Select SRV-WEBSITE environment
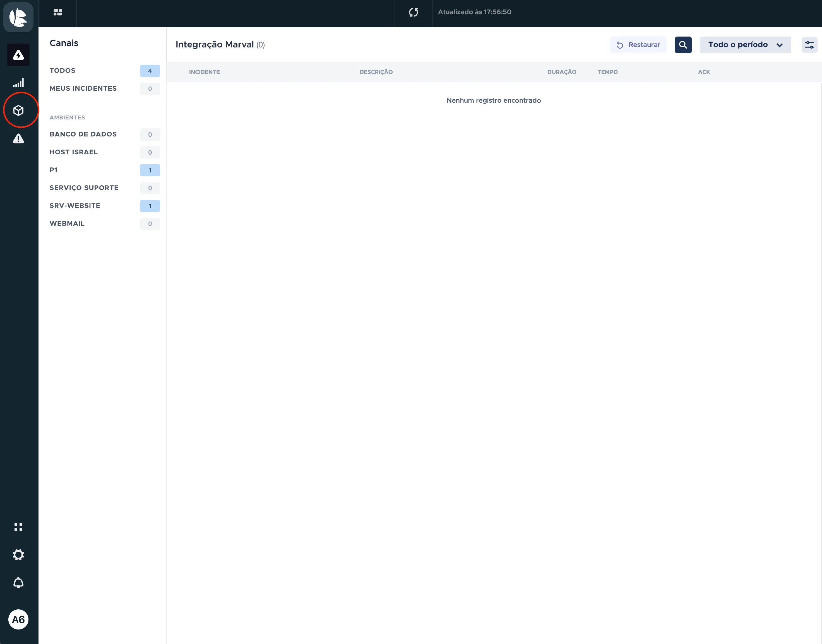This screenshot has height=644, width=822. click(x=105, y=206)
